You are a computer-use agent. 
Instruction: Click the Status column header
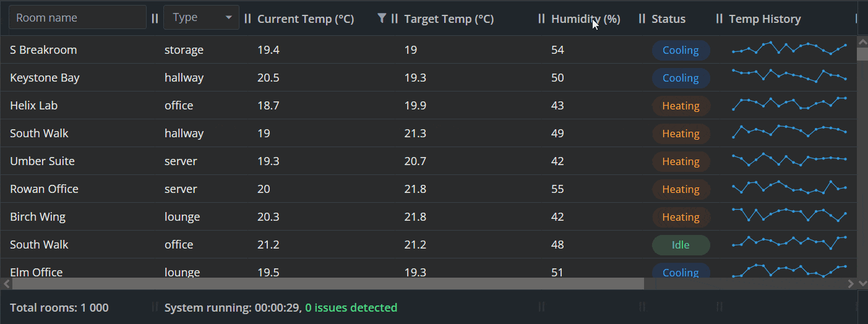coord(668,19)
